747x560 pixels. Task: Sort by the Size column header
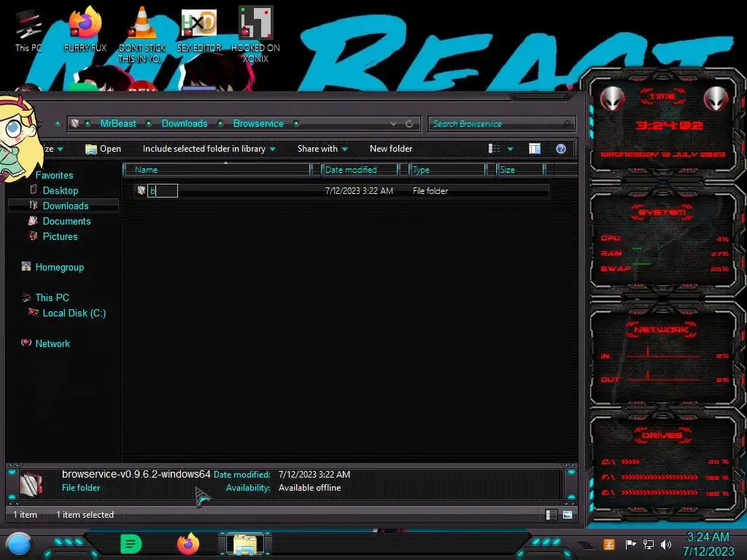pos(519,169)
